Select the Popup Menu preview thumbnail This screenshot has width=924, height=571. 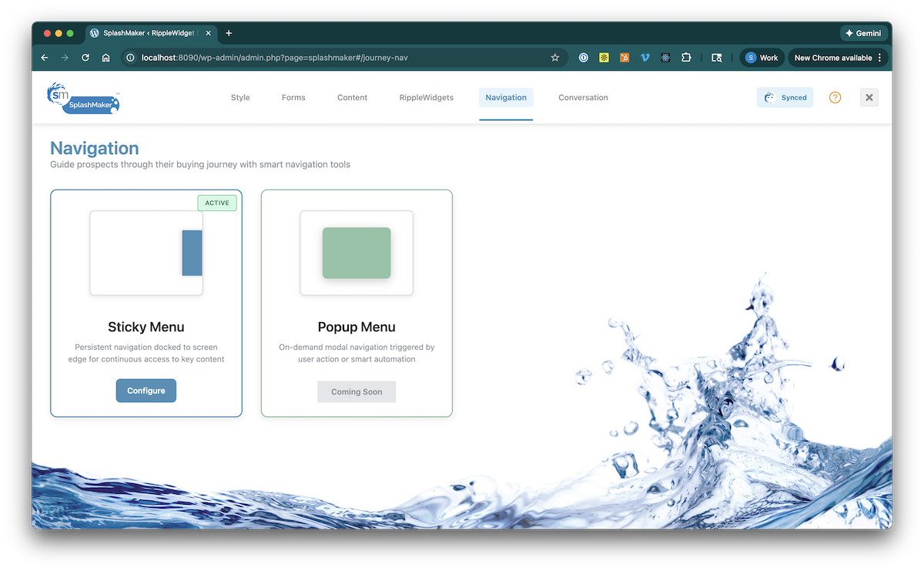tap(357, 253)
